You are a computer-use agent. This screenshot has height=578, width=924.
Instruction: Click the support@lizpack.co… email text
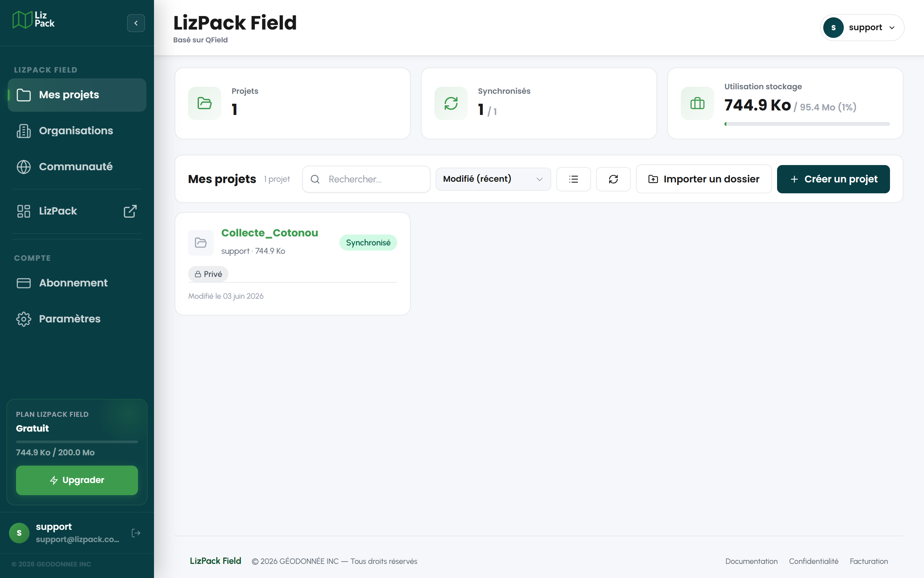pos(78,539)
